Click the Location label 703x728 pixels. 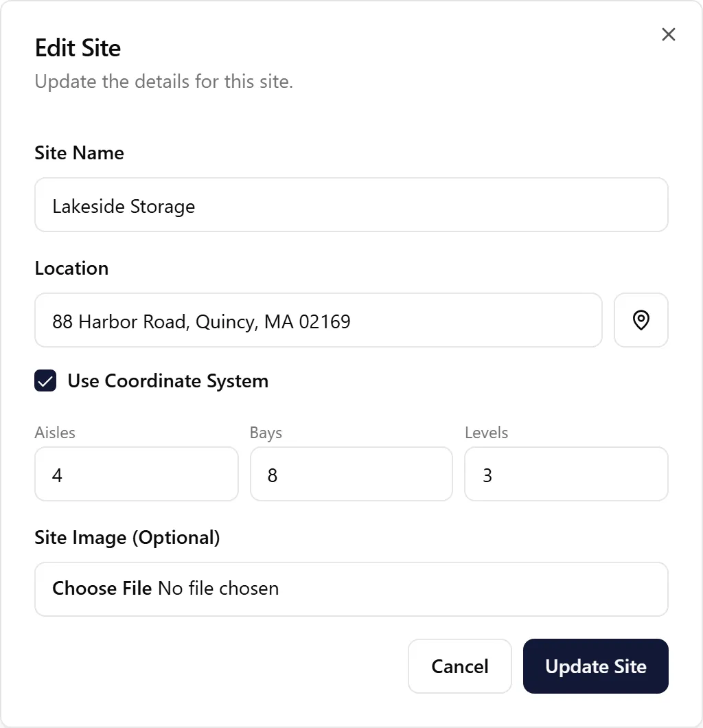(x=71, y=269)
